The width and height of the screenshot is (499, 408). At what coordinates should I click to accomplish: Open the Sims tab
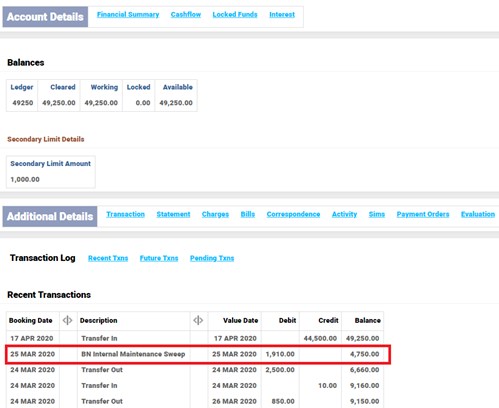click(377, 214)
